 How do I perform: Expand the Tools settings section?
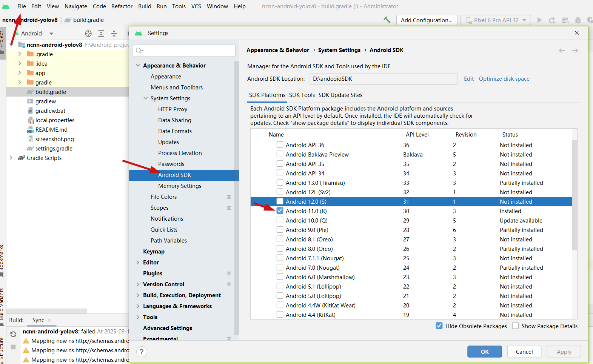pyautogui.click(x=138, y=317)
